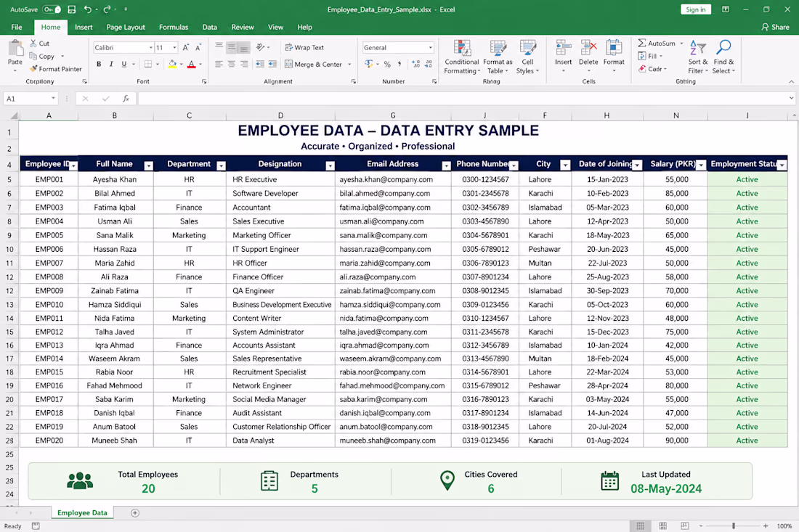Viewport: 799px width, 532px height.
Task: Click in the formula bar input
Action: (461, 99)
